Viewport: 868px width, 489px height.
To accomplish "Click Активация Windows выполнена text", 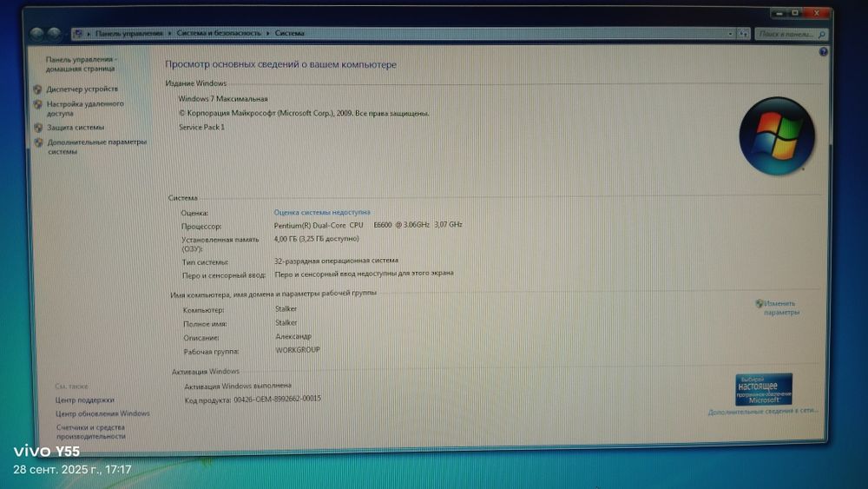I will [238, 386].
